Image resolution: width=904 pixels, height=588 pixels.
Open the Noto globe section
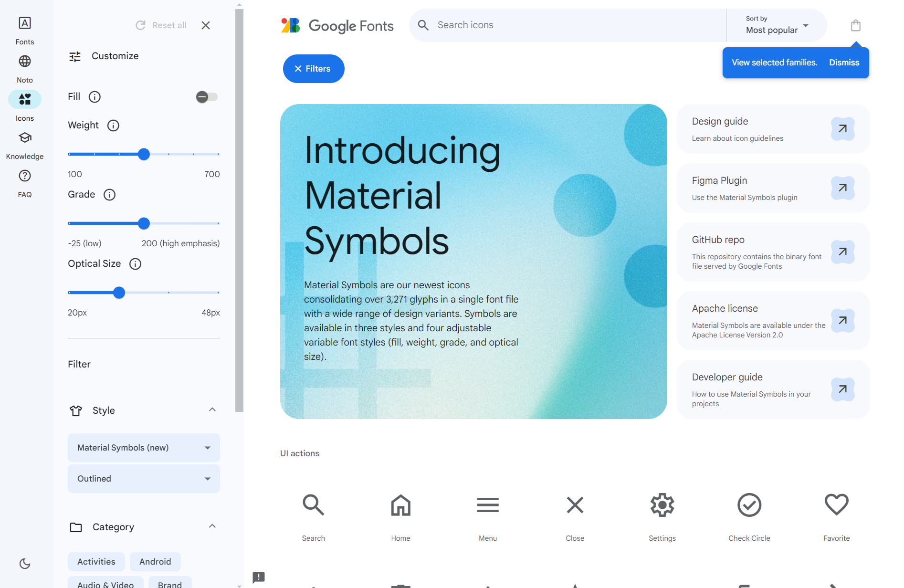pos(25,68)
